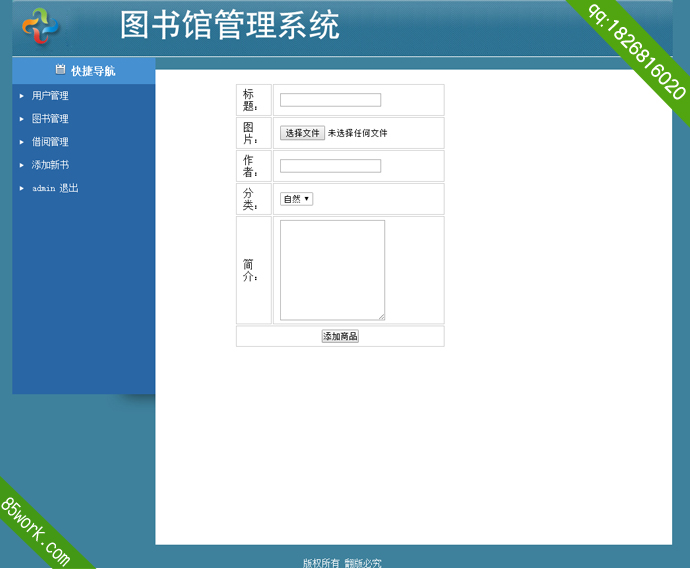Screen dimensions: 690x569
Task: Click the 图书馆管理系统 title text
Action: [230, 26]
